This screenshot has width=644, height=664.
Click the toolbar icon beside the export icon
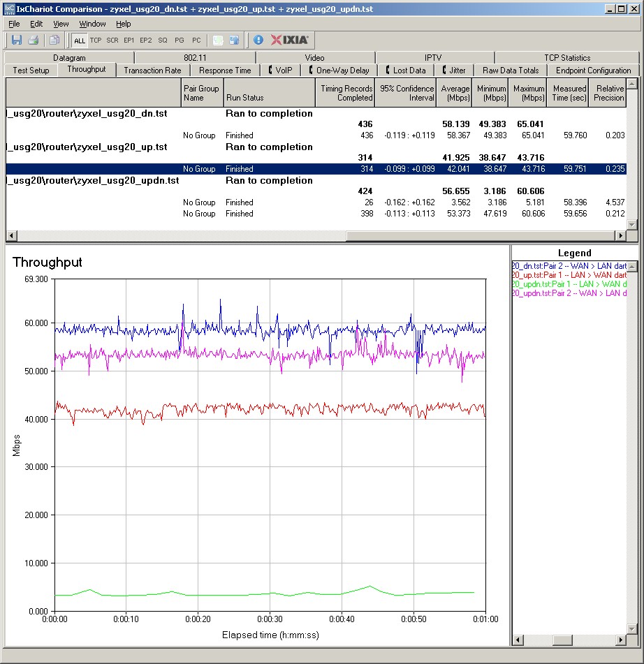pos(234,40)
